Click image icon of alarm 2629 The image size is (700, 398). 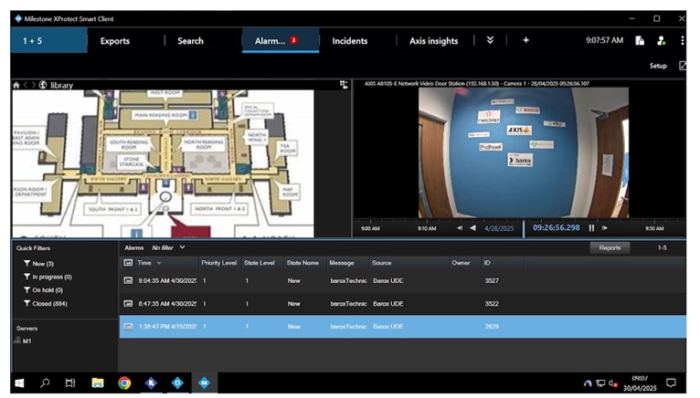(x=128, y=327)
